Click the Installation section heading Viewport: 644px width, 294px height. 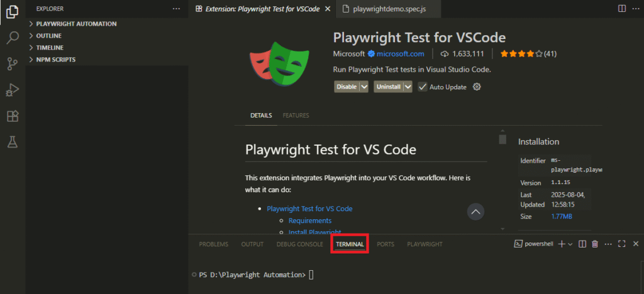point(538,141)
